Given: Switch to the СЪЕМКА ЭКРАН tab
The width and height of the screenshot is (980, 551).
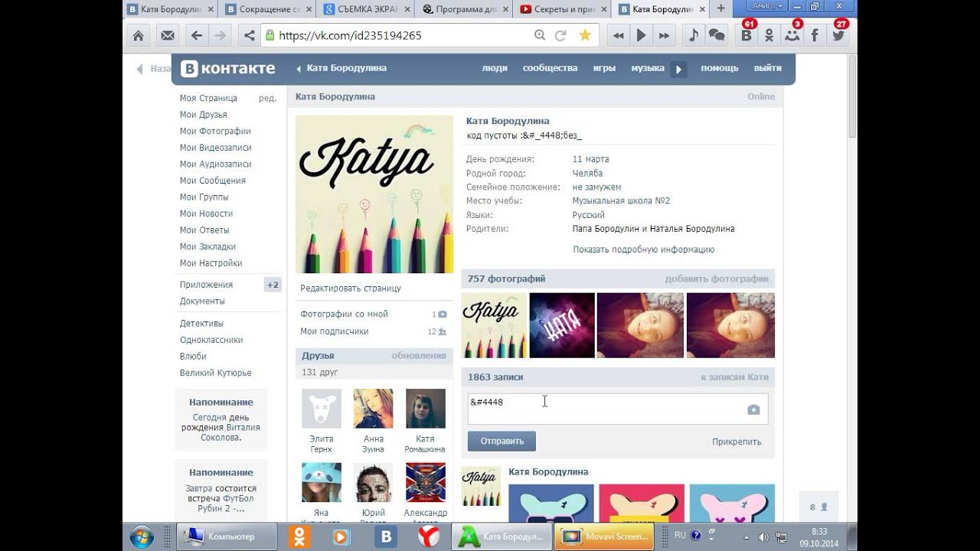Looking at the screenshot, I should (x=367, y=9).
